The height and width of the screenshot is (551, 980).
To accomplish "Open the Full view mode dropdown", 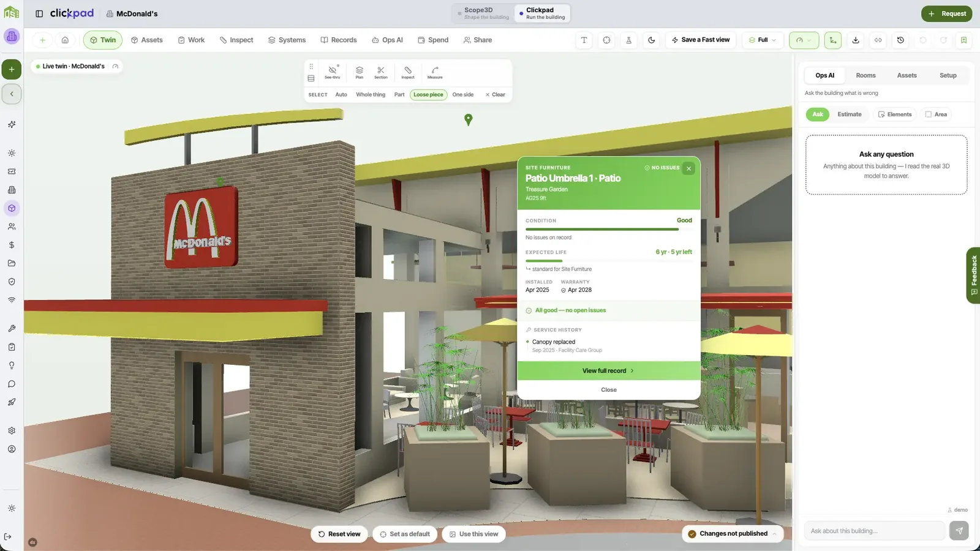I will pos(763,40).
